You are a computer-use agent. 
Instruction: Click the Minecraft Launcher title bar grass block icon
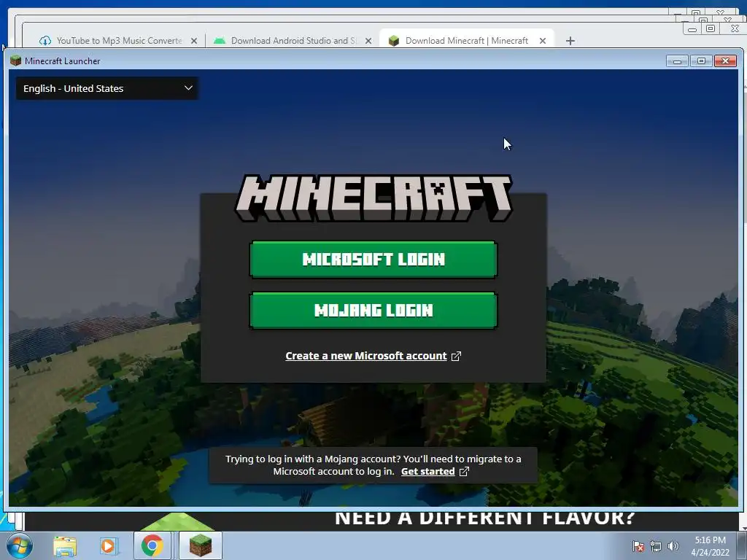[x=16, y=61]
